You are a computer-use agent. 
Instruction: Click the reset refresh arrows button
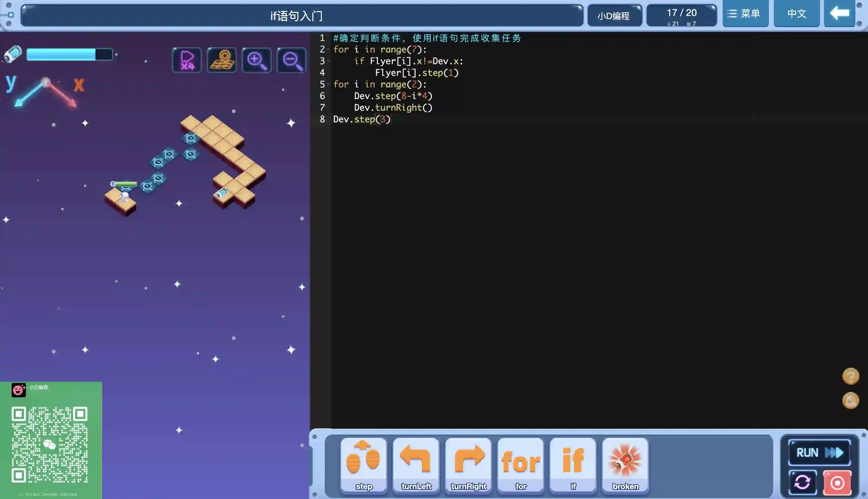(x=803, y=482)
